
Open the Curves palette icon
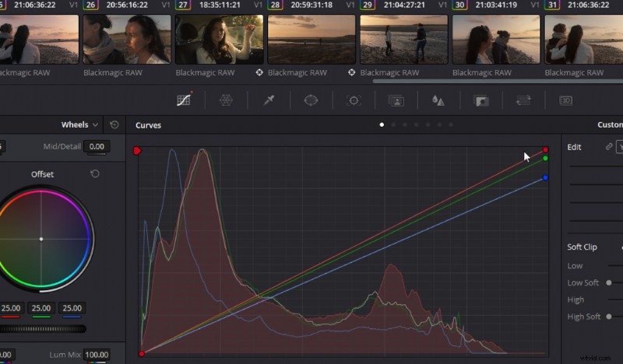(x=184, y=100)
